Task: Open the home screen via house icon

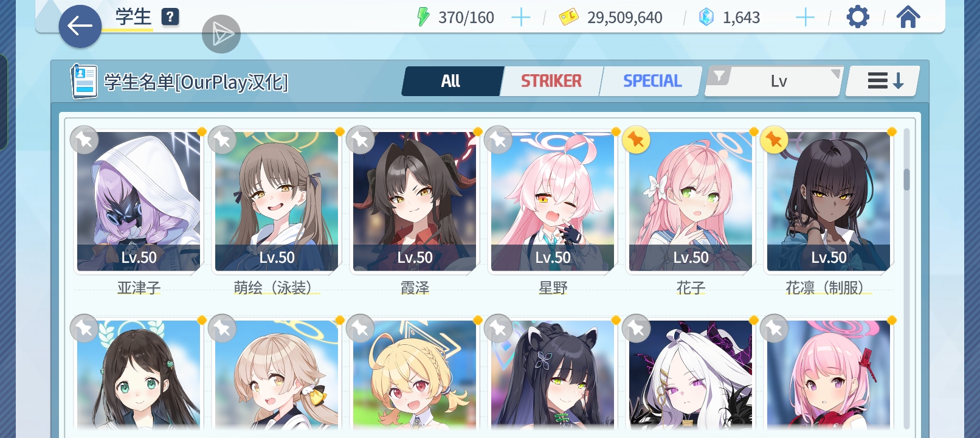Action: pyautogui.click(x=908, y=17)
